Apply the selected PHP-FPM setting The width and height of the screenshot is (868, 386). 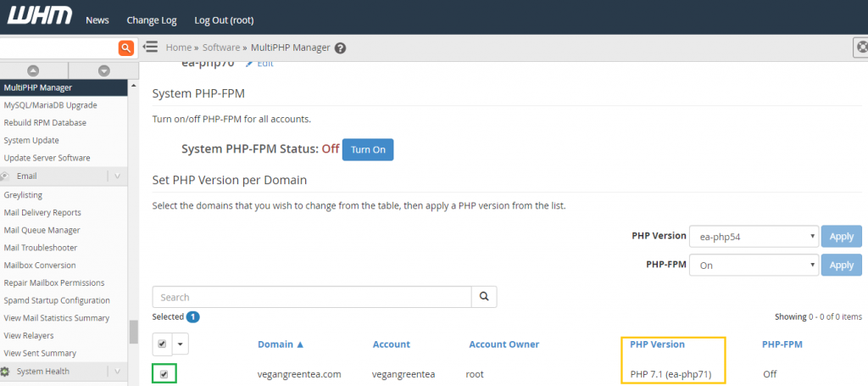click(842, 265)
